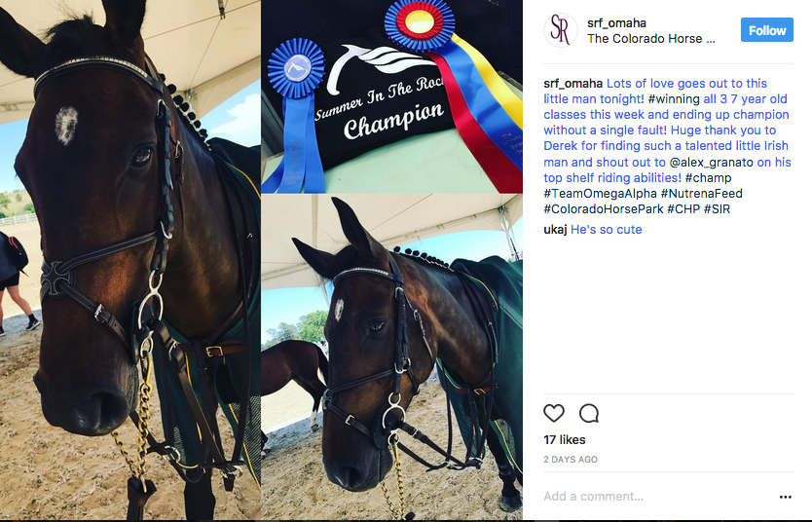
Task: View the 17 likes list
Action: coord(565,439)
